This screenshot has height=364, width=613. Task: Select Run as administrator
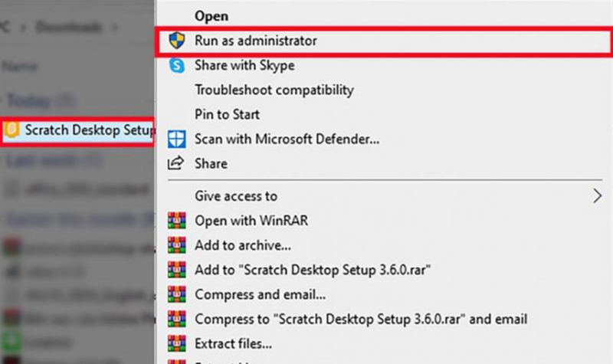(255, 41)
